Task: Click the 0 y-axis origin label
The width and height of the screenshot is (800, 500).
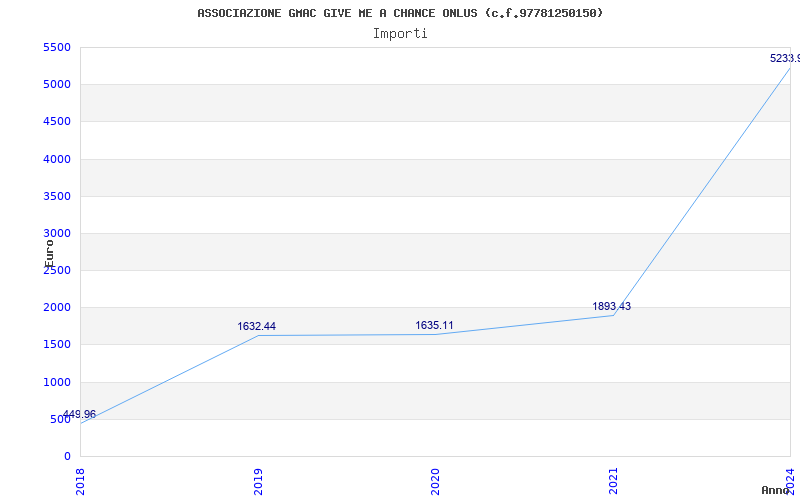Action: click(x=67, y=457)
